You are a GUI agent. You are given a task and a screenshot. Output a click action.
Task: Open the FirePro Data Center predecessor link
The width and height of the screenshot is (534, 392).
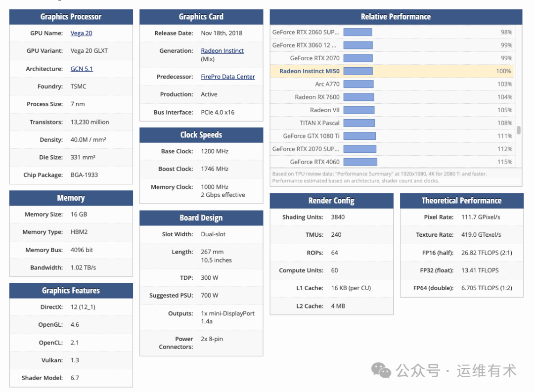coord(227,77)
